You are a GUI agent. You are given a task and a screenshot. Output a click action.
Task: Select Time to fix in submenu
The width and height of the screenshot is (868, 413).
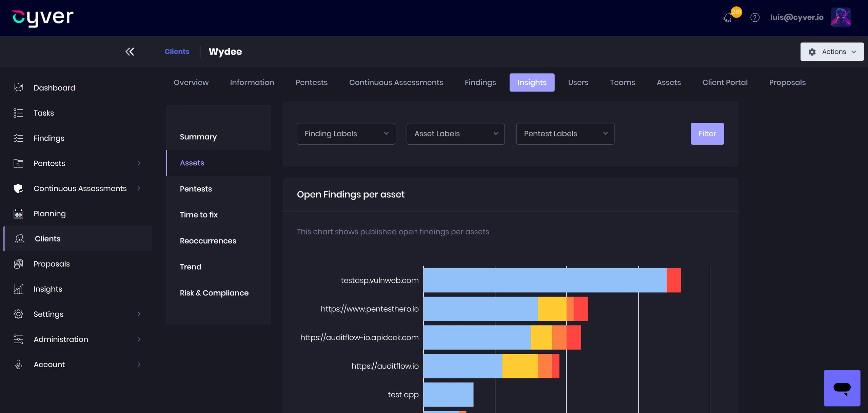[x=199, y=215]
